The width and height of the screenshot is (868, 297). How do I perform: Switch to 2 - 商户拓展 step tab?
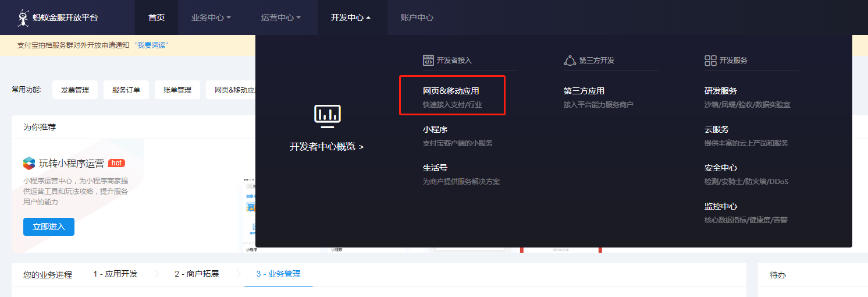(197, 274)
